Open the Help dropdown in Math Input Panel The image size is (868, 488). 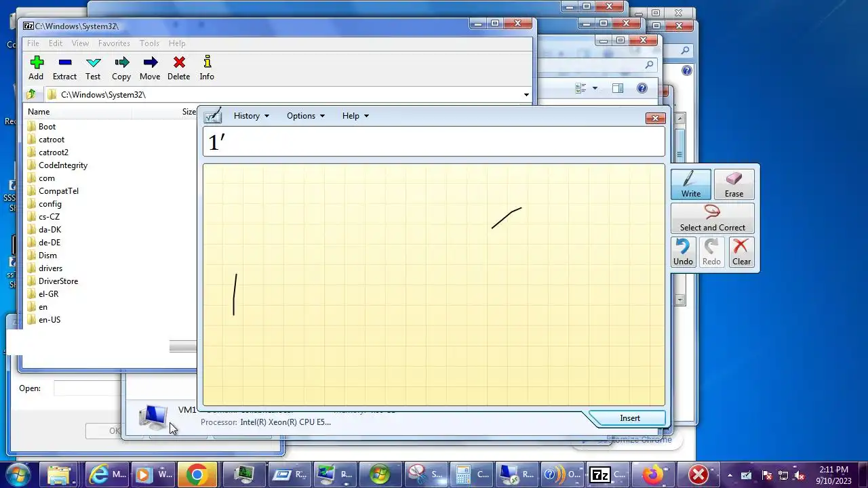pos(355,116)
